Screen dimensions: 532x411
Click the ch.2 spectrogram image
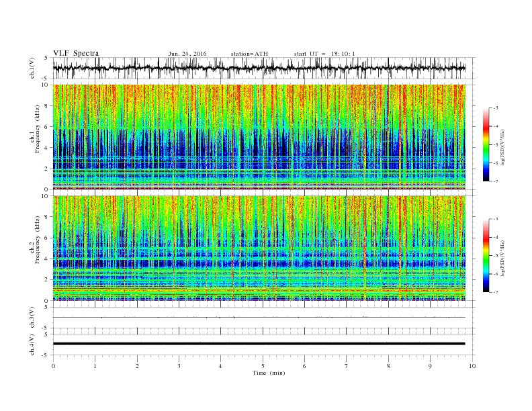point(259,248)
